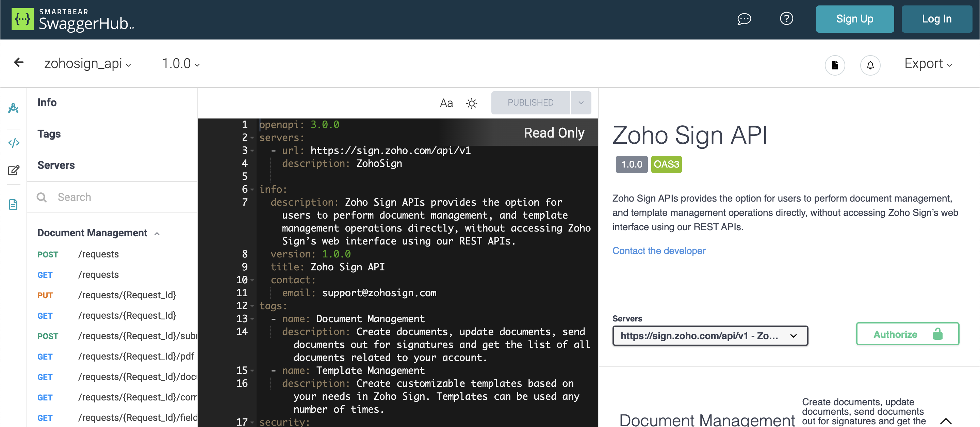Go to the Servers section
This screenshot has height=427, width=980.
click(x=56, y=165)
